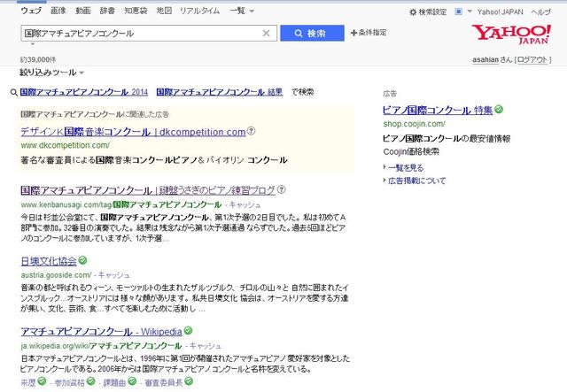Open ピアノ国際コンクール 特集 sidebar ad
This screenshot has width=567, height=392.
click(438, 110)
